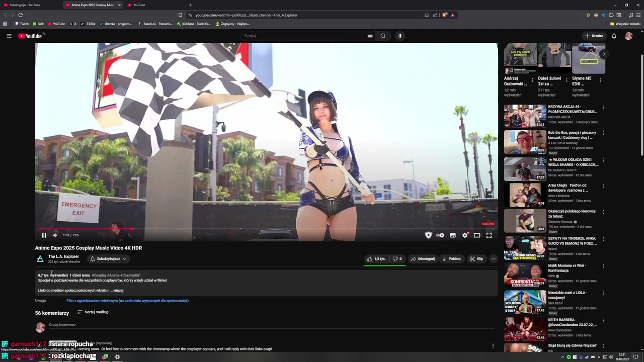Open the YouTube hamburger guide menu

[9, 36]
